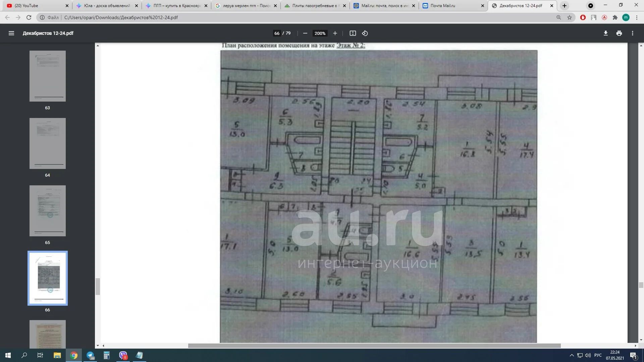
Task: Open Chrome's three-dot menu
Action: pyautogui.click(x=637, y=17)
